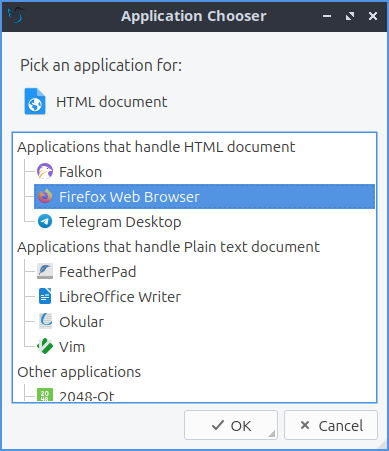
Task: Maximize the Application Chooser window
Action: (350, 16)
